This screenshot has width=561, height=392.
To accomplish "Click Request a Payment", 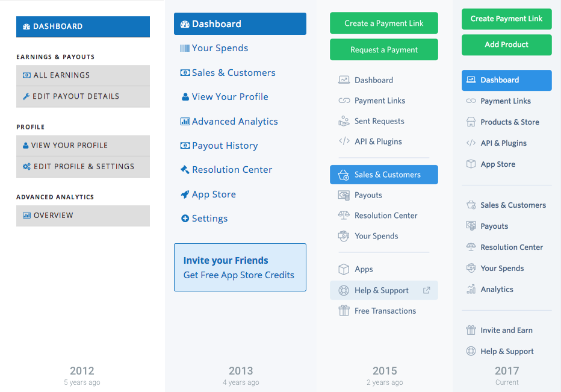I will (x=383, y=50).
